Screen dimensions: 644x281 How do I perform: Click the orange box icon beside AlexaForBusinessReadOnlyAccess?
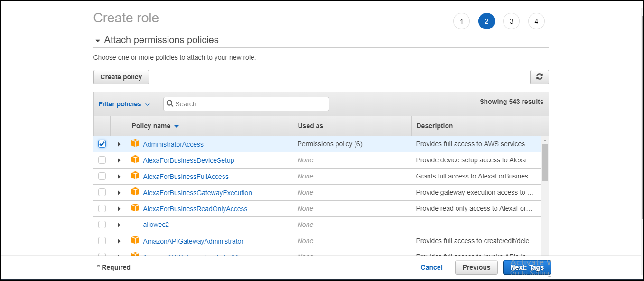[135, 208]
